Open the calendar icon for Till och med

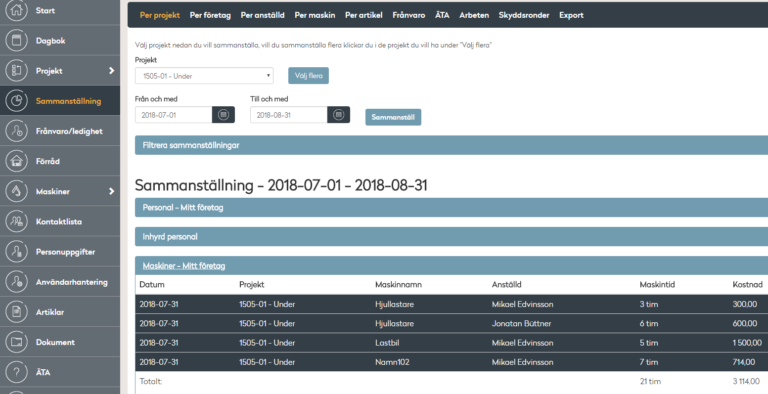338,115
